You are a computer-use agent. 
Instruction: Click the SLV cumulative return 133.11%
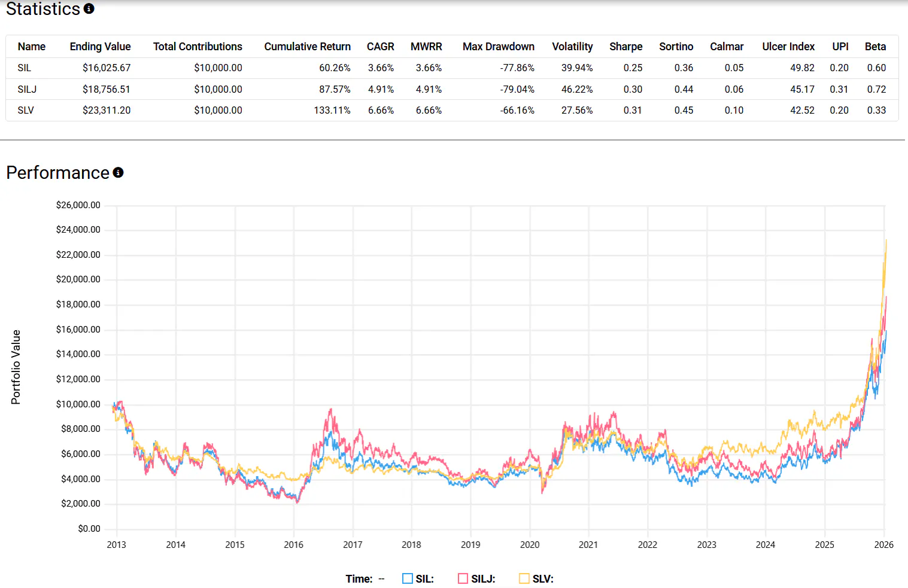(x=332, y=111)
